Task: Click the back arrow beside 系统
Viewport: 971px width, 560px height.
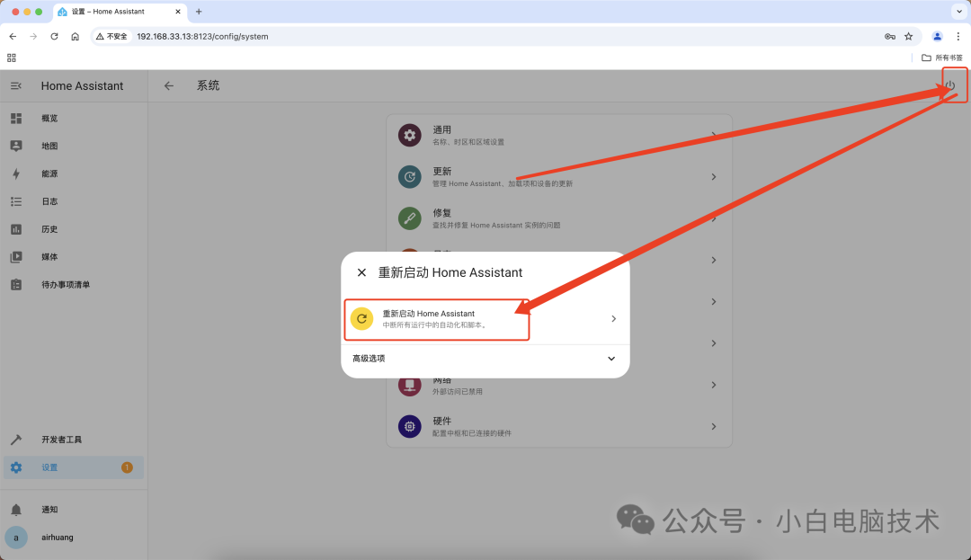Action: 168,86
